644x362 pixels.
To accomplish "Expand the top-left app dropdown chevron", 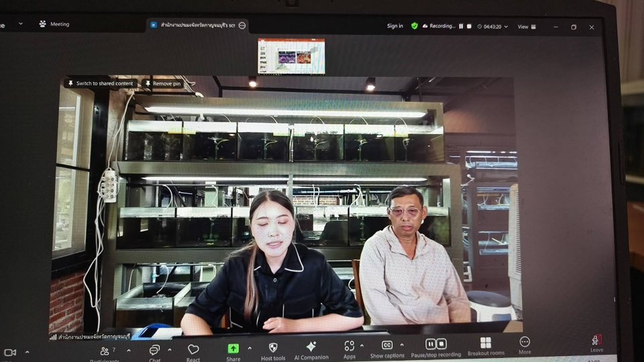I will tap(21, 24).
